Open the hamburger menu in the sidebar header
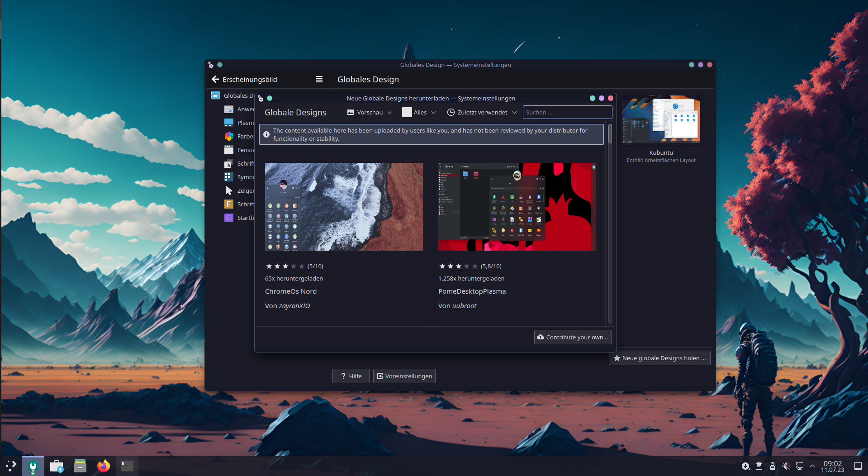Screen dimensions: 868x476 (319, 79)
